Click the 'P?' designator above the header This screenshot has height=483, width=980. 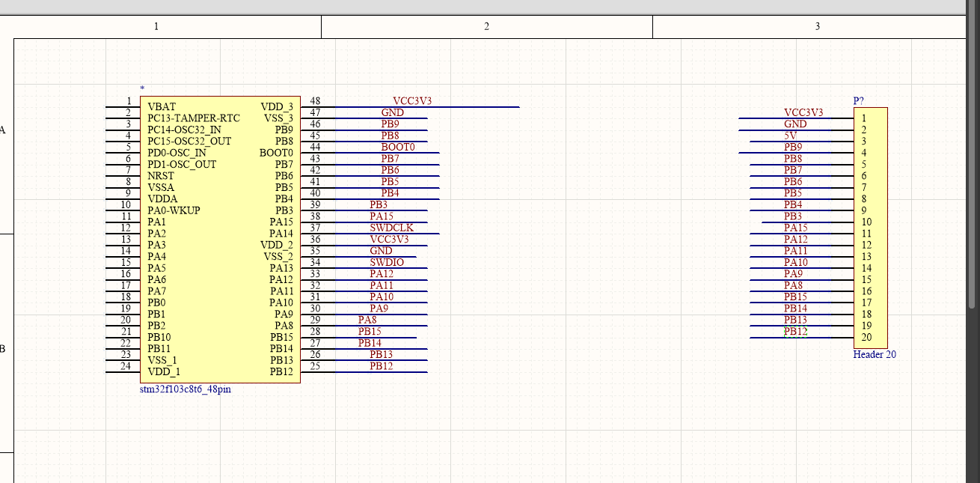[x=859, y=101]
